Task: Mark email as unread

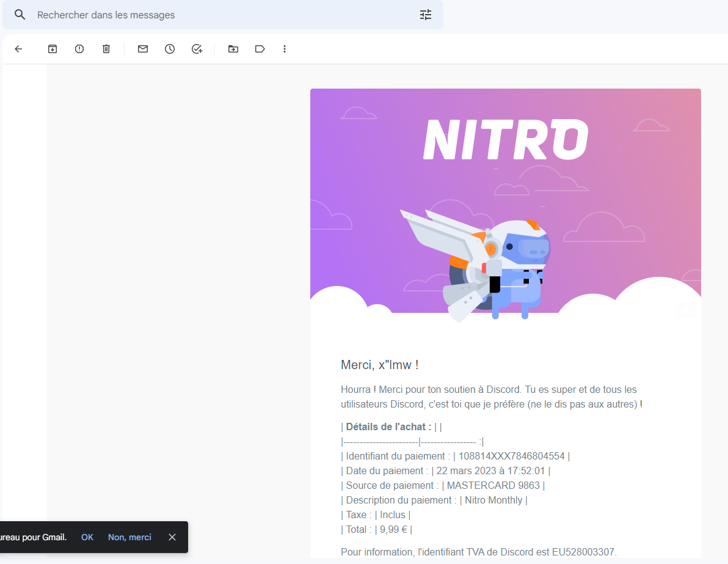Action: (x=143, y=49)
